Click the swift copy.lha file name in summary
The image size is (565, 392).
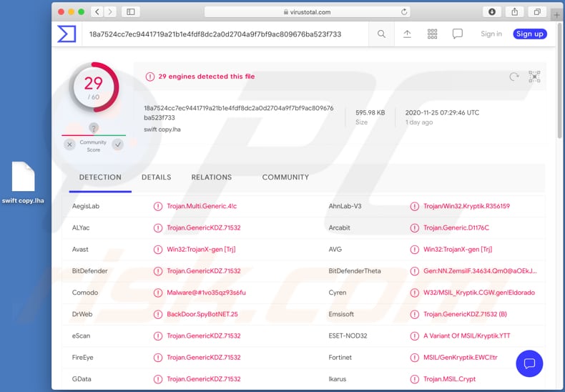click(162, 129)
